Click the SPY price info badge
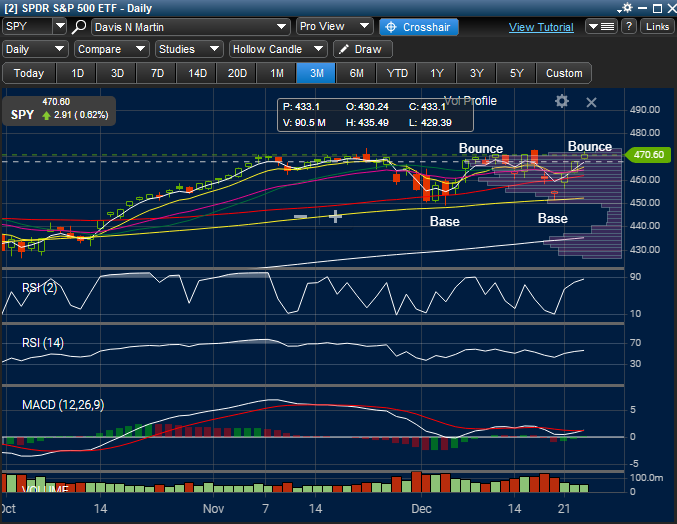 click(59, 111)
